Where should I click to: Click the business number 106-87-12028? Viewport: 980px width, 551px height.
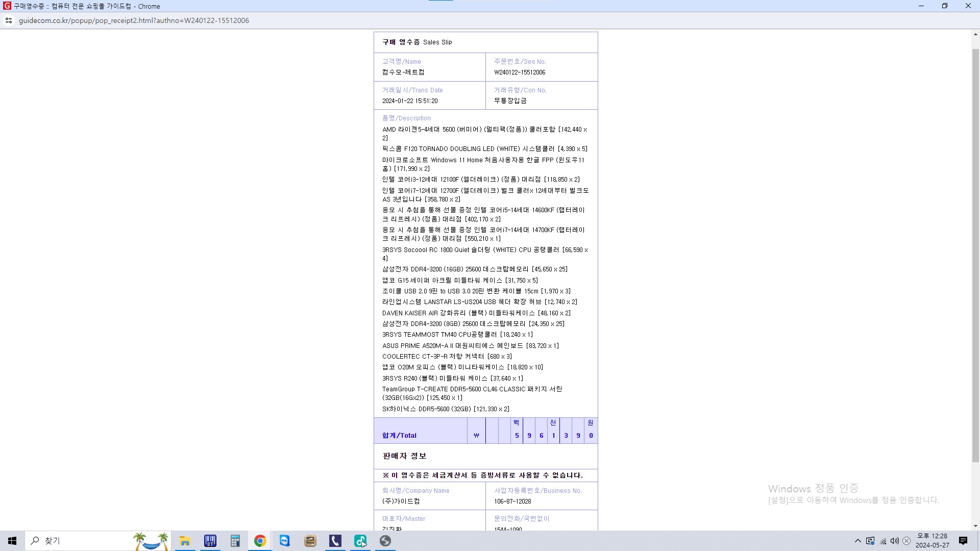point(512,502)
